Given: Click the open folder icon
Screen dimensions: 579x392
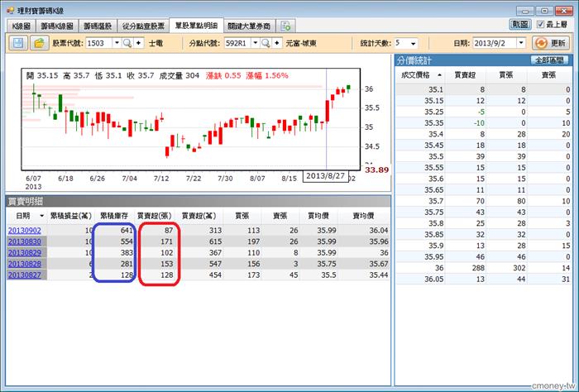Looking at the screenshot, I should (x=39, y=43).
